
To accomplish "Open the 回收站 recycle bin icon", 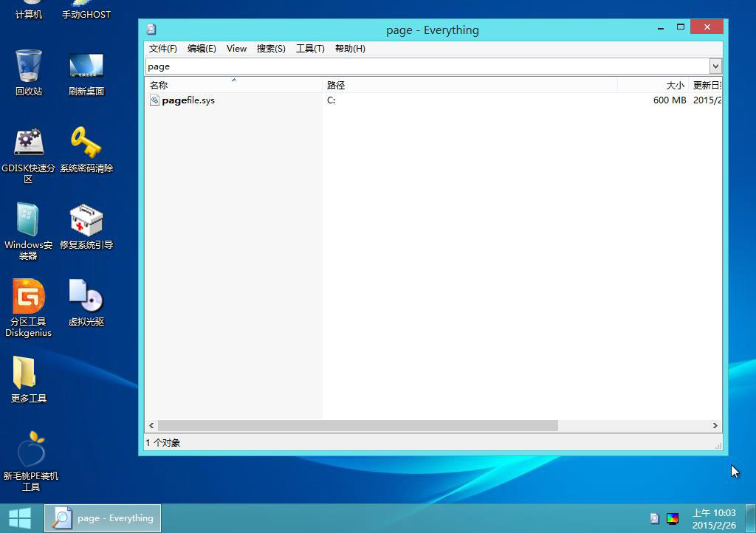I will click(29, 72).
